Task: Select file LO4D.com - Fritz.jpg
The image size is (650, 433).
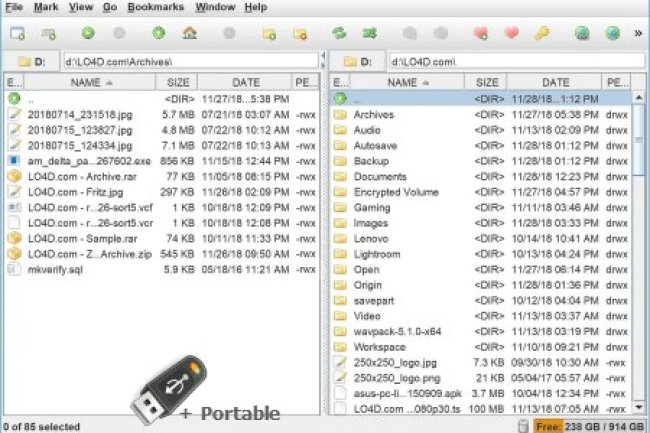Action: click(162, 192)
